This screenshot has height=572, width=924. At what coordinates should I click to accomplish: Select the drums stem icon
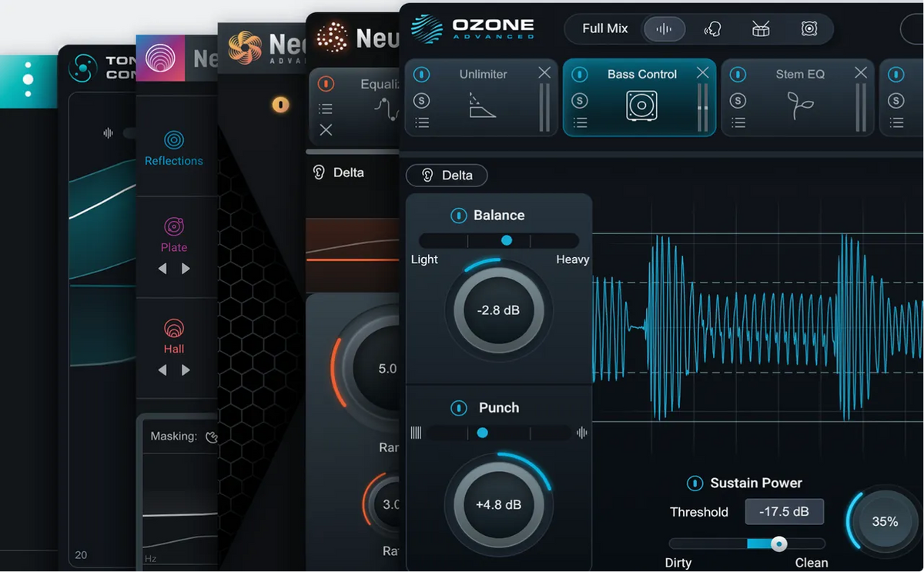(760, 28)
